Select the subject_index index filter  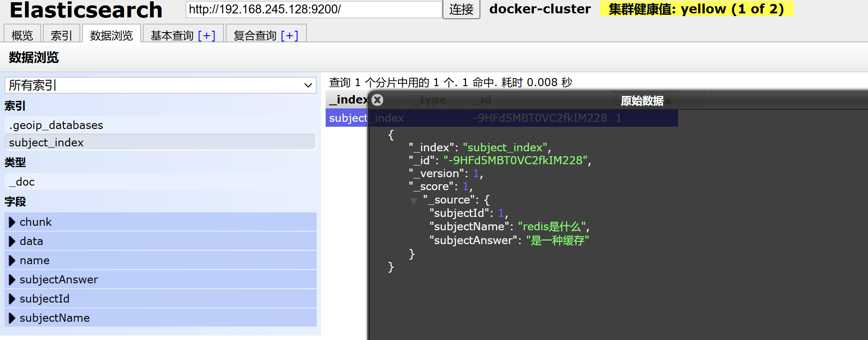click(x=161, y=143)
